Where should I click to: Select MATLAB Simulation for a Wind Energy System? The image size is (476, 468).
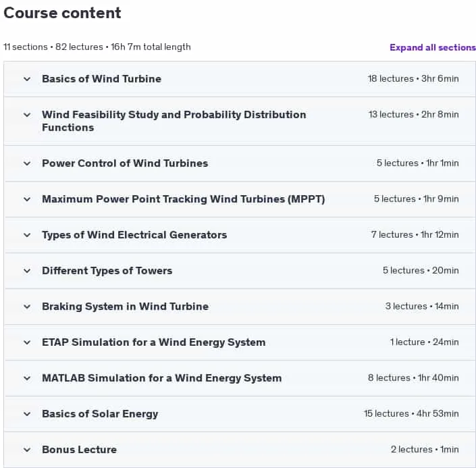(162, 378)
